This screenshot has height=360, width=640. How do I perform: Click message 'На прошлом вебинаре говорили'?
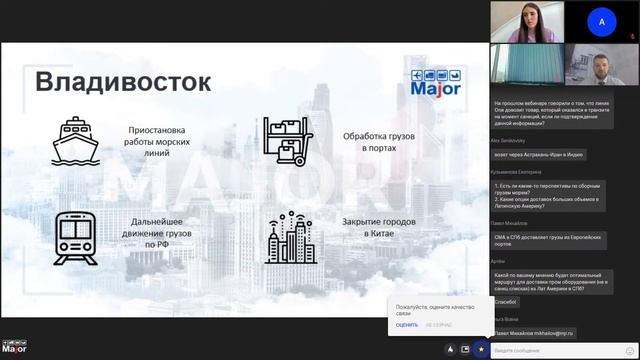coord(552,113)
